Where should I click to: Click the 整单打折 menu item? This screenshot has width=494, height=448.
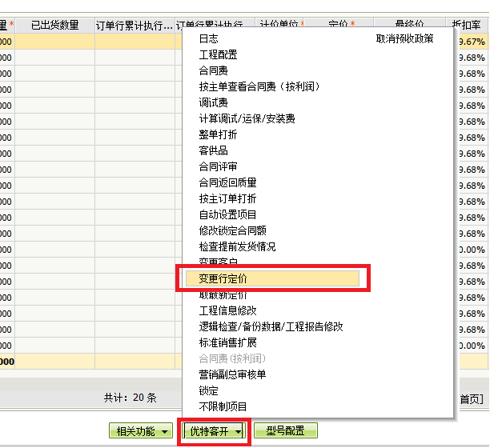coord(218,134)
